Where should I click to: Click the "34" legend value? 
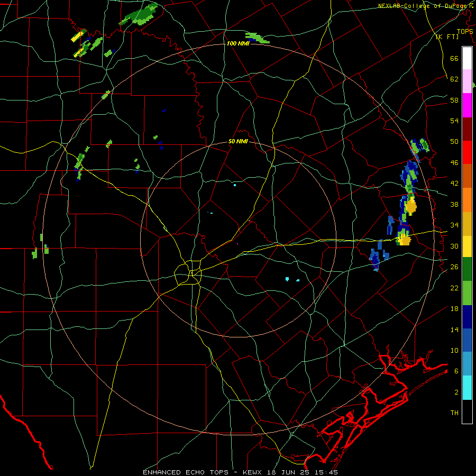pyautogui.click(x=454, y=225)
